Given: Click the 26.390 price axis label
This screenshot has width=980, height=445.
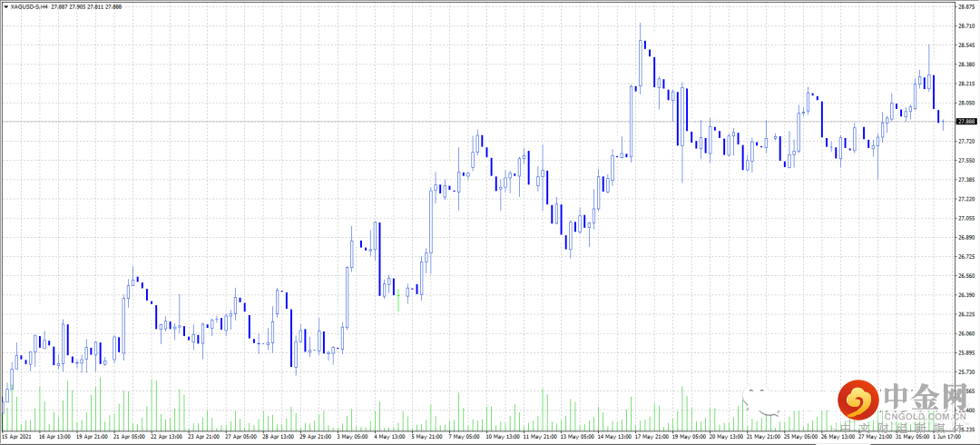Looking at the screenshot, I should click(x=965, y=295).
